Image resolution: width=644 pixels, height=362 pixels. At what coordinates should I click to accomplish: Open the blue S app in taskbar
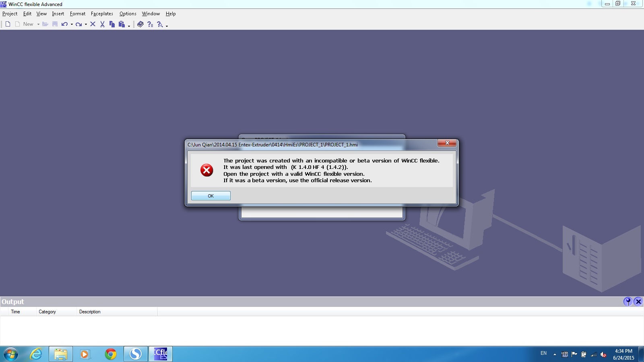pyautogui.click(x=135, y=354)
